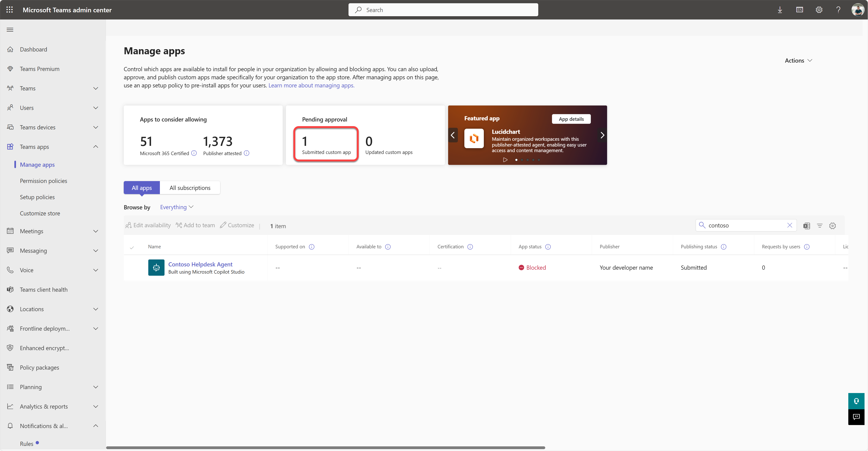Export the apps table to Excel

[806, 225]
